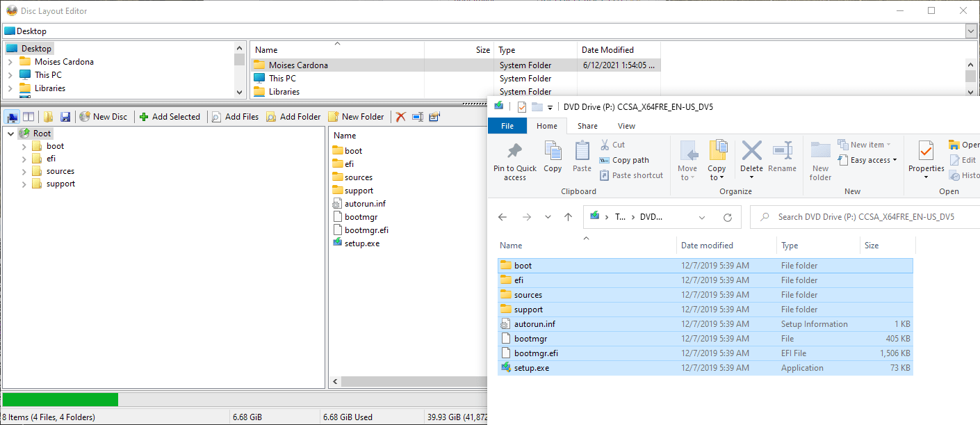Go up one level in File Explorer
The height and width of the screenshot is (425, 980).
568,217
